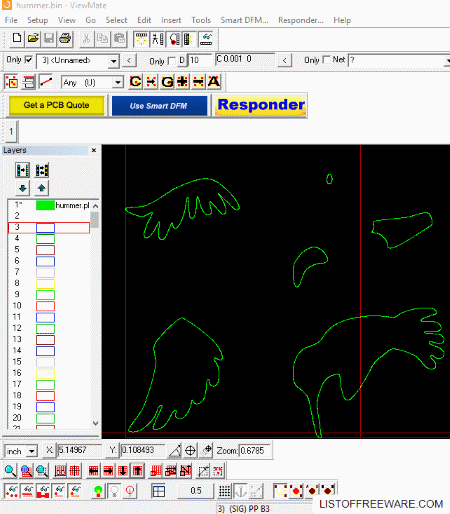Click the Print icon
This screenshot has height=514, width=450.
click(x=65, y=39)
